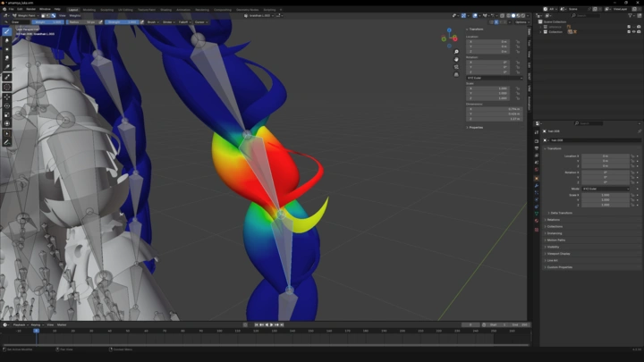Toggle reference collection exclude checkbox
Screen dimensions: 644x362
tap(629, 27)
